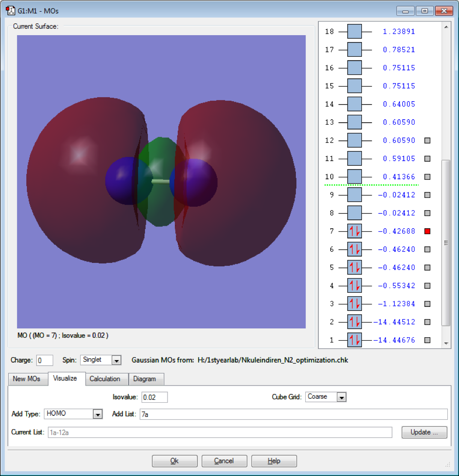
Task: Toggle surface marker for MO 4
Action: click(427, 286)
